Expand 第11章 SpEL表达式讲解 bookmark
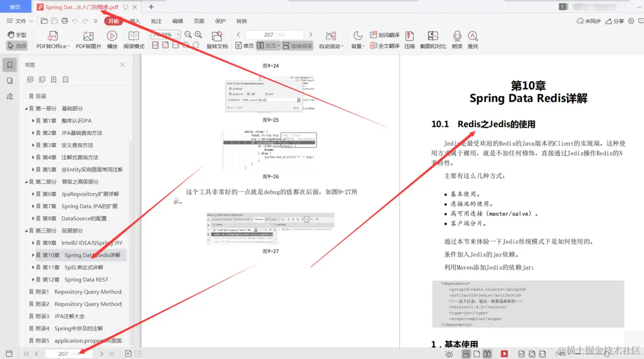Screen dimensions: 644x359 coord(33,267)
